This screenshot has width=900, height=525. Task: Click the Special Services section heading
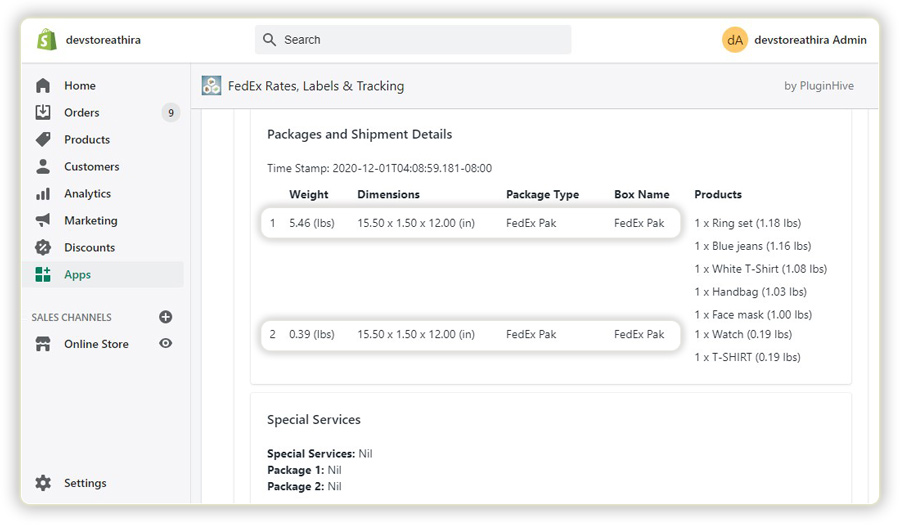(x=313, y=420)
